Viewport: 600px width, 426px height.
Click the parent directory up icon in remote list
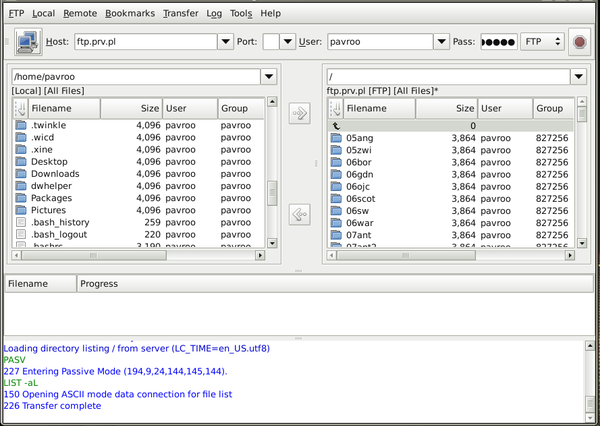click(336, 126)
